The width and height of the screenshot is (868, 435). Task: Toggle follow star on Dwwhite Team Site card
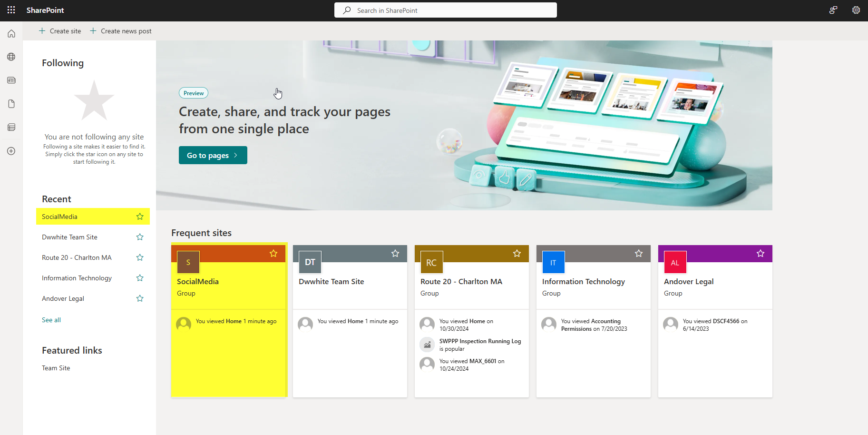[x=395, y=254]
